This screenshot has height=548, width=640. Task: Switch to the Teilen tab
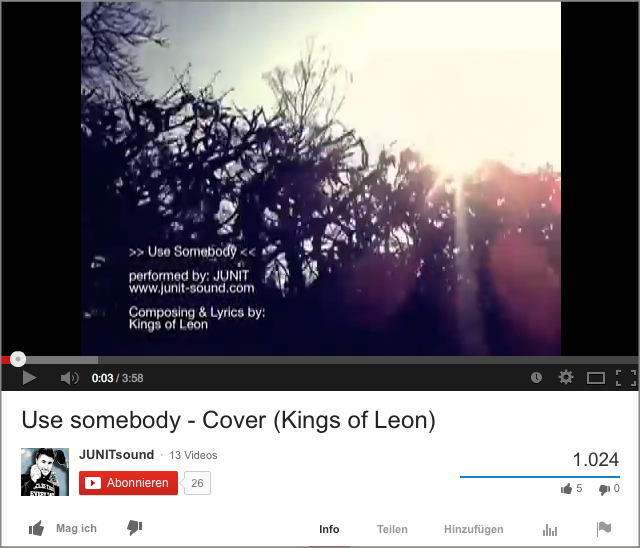pos(392,529)
